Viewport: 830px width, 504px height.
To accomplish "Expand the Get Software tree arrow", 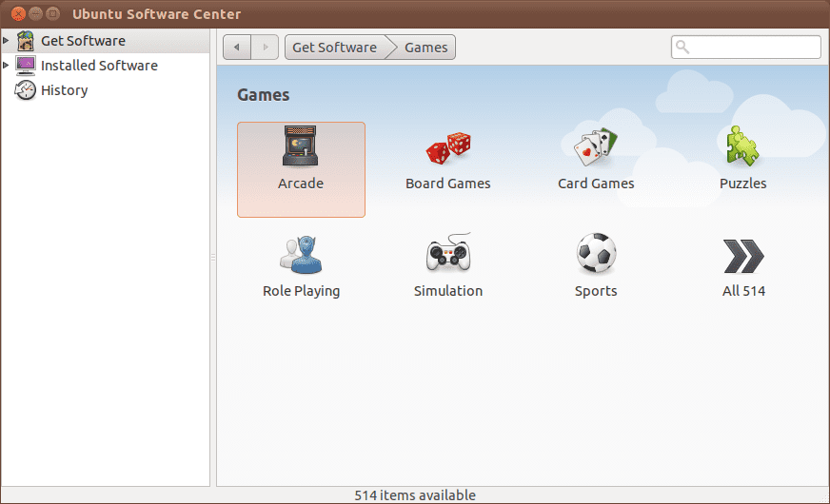I will [7, 41].
